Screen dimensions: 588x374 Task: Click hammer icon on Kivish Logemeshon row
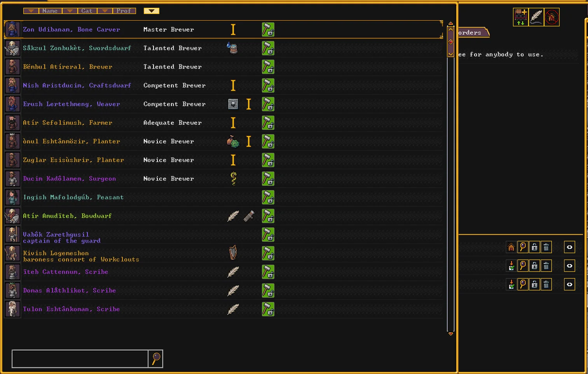click(x=268, y=253)
